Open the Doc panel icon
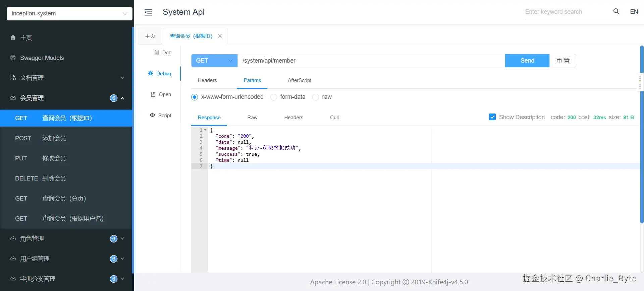The height and width of the screenshot is (291, 644). tap(157, 53)
